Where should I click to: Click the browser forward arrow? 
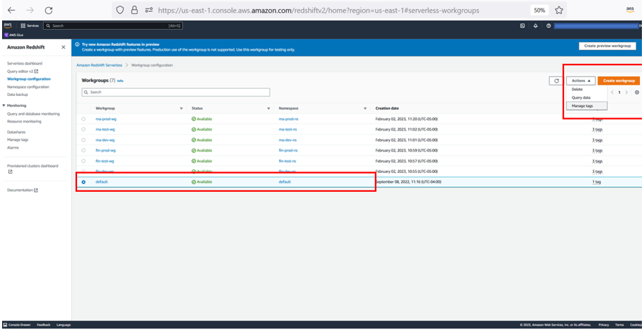coord(30,10)
